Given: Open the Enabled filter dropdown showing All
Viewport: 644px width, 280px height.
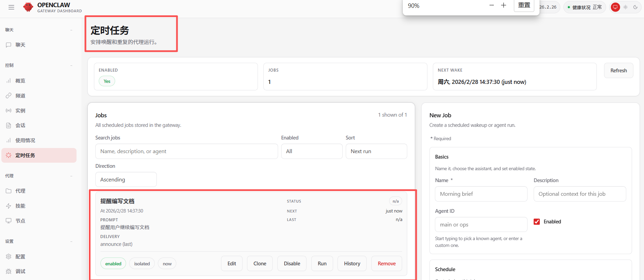Looking at the screenshot, I should (x=311, y=151).
